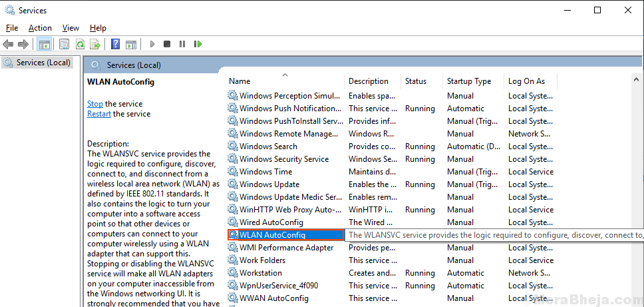Select the WinHTTP Web Proxy Auto-... service
Screen dimensions: 644x307
[x=290, y=210]
